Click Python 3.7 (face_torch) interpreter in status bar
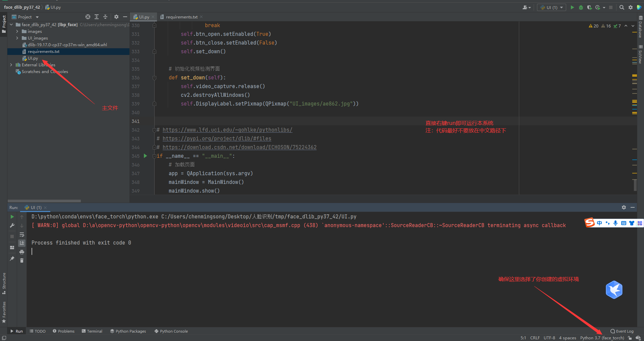644x341 pixels. pos(602,338)
